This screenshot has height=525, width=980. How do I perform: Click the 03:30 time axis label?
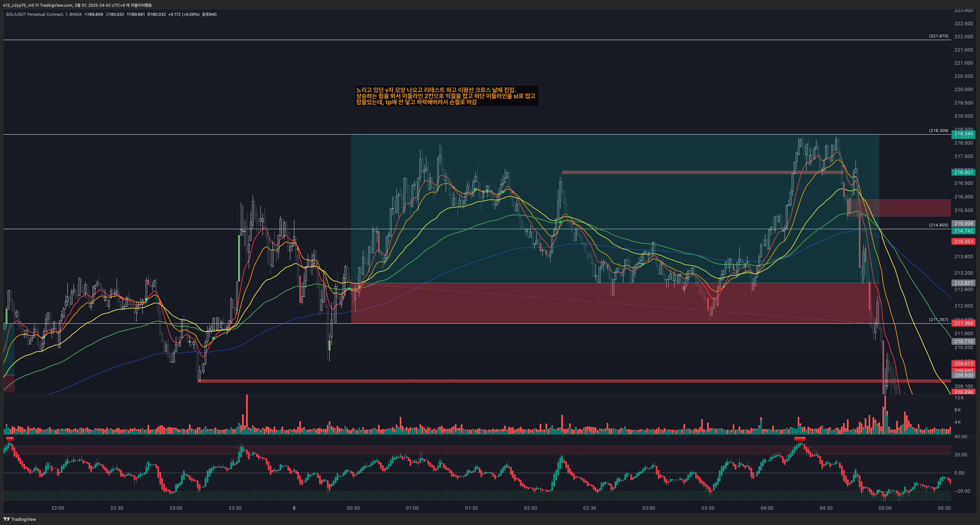point(708,508)
